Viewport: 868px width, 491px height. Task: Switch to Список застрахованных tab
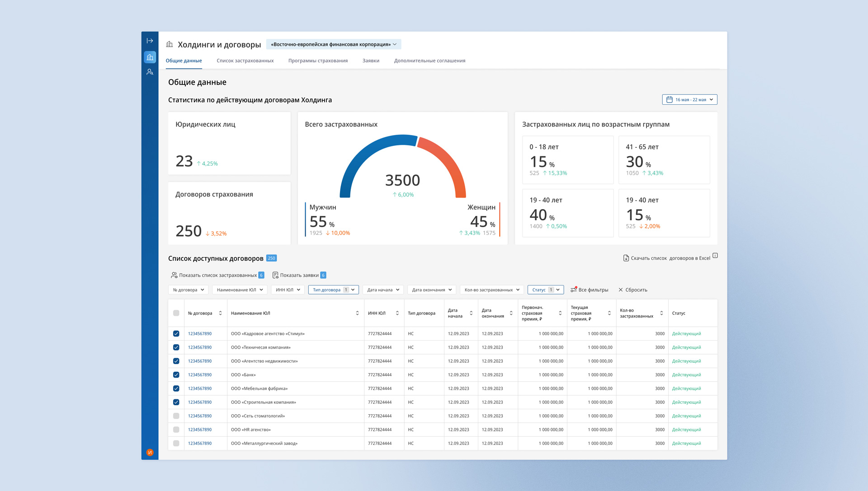245,61
